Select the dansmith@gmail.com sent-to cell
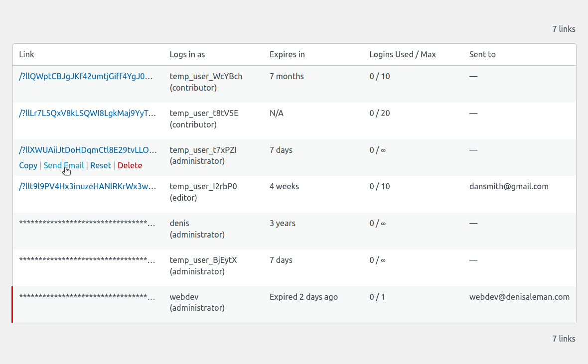This screenshot has height=364, width=588. 509,187
